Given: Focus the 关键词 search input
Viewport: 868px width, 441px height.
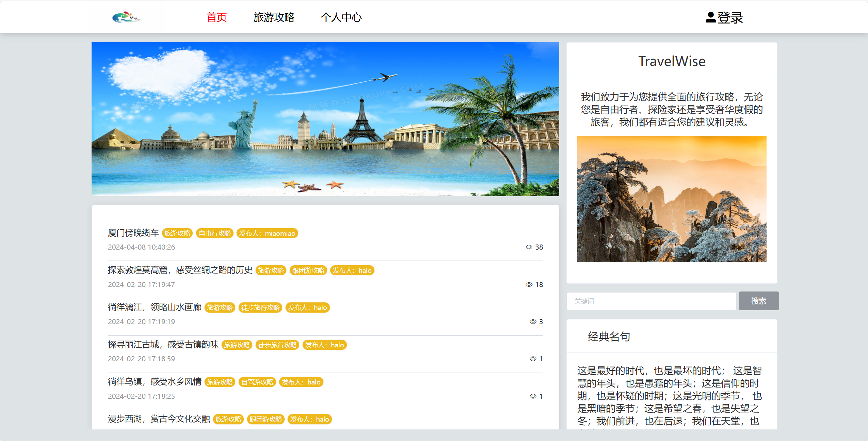Looking at the screenshot, I should 651,301.
